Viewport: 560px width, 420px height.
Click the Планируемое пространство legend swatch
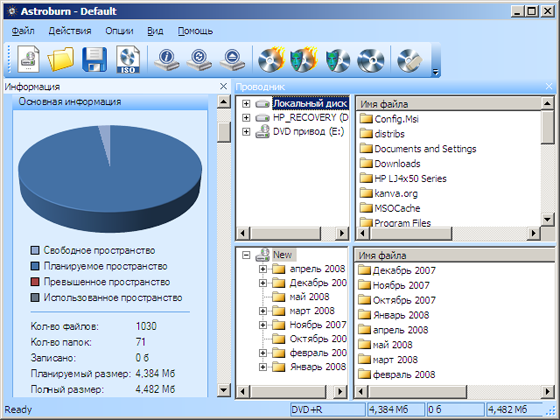point(35,266)
